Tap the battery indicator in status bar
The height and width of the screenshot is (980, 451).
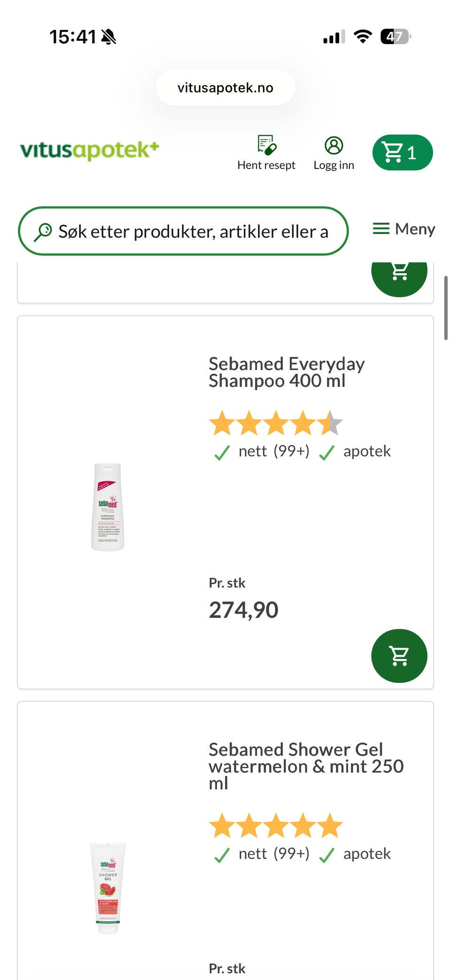[396, 37]
